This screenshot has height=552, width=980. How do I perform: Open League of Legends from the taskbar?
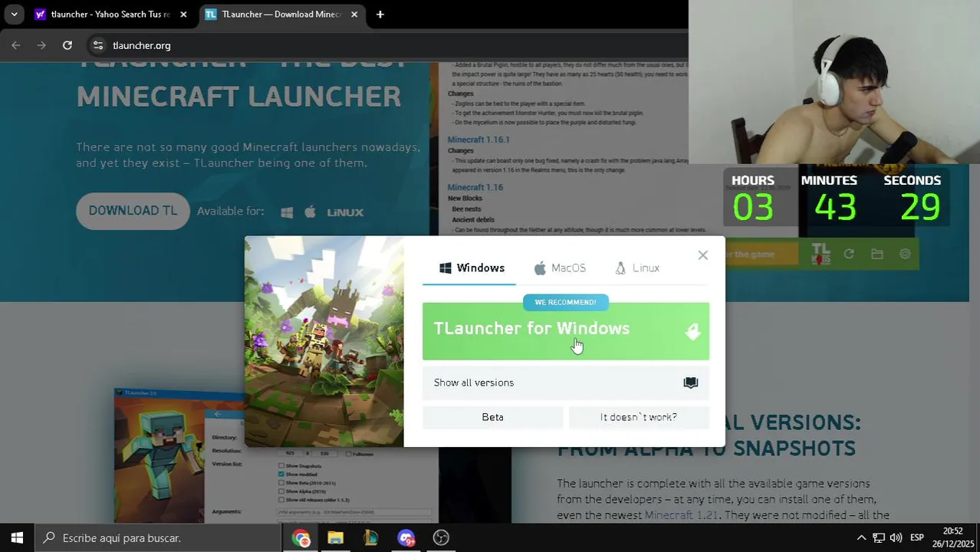click(370, 538)
